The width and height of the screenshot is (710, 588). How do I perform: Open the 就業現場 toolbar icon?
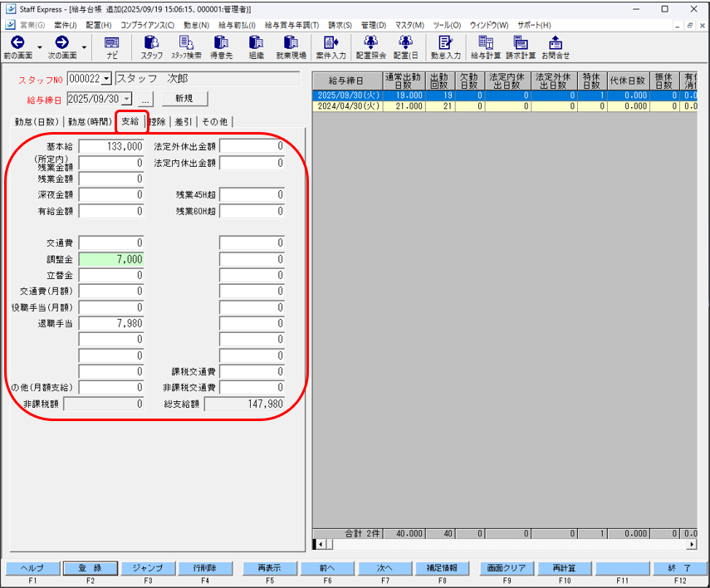291,47
